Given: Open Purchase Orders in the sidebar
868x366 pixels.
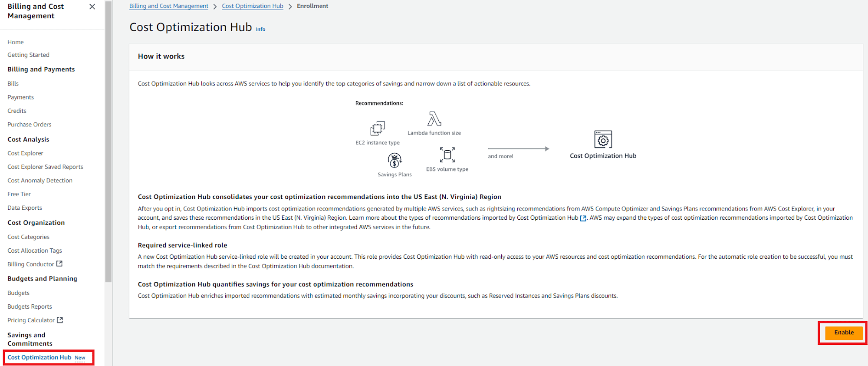Looking at the screenshot, I should click(29, 124).
